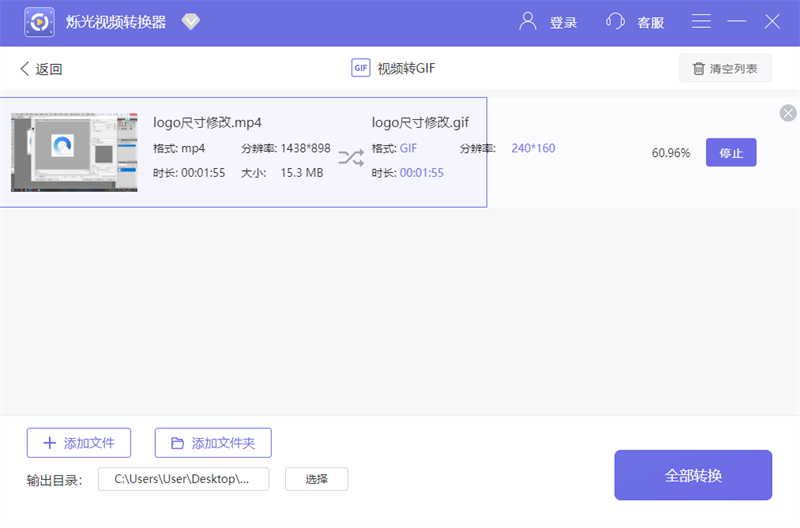Clear the list with 清空列表 button

[x=725, y=69]
